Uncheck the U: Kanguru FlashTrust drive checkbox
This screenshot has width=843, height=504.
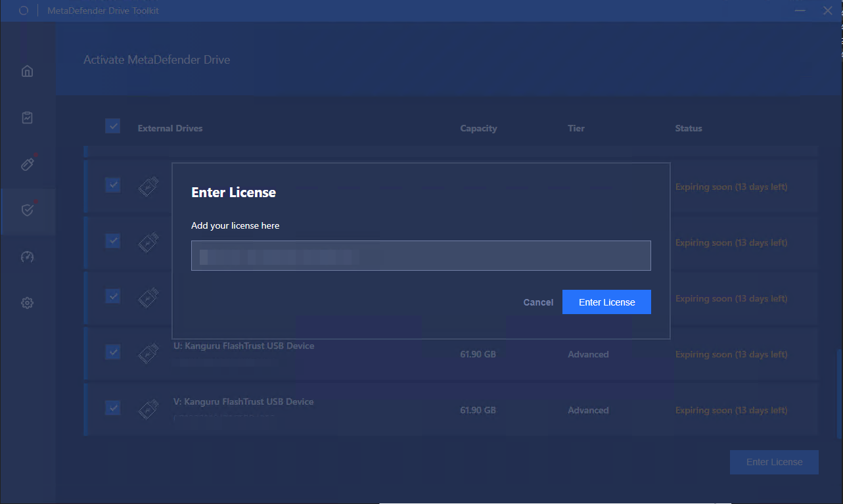point(113,352)
